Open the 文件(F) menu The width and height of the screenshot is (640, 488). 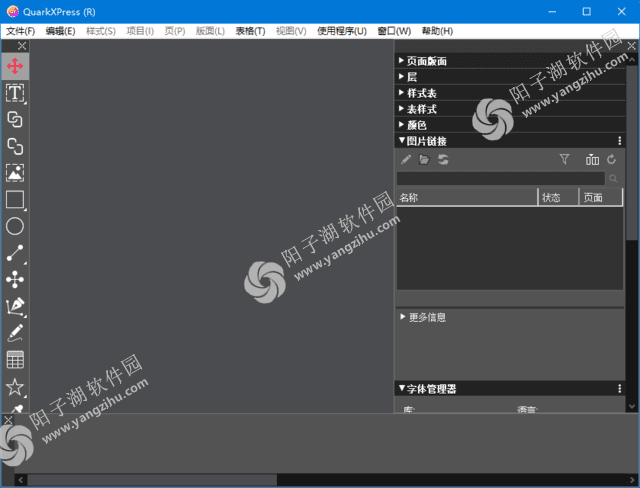coord(20,31)
